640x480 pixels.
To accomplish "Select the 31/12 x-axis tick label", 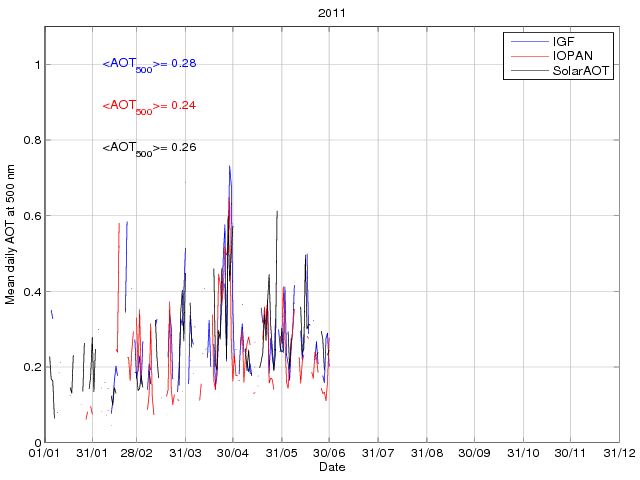I will pyautogui.click(x=619, y=453).
